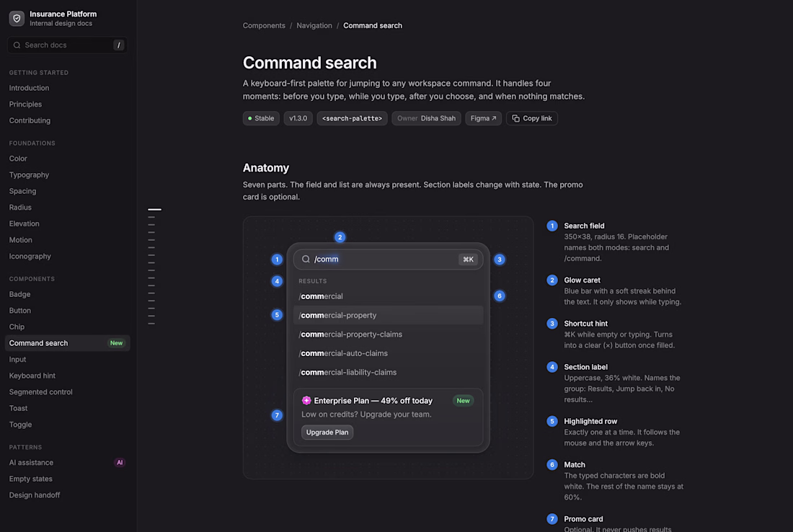Click the Insurance Platform shield logo
The image size is (793, 532).
17,18
